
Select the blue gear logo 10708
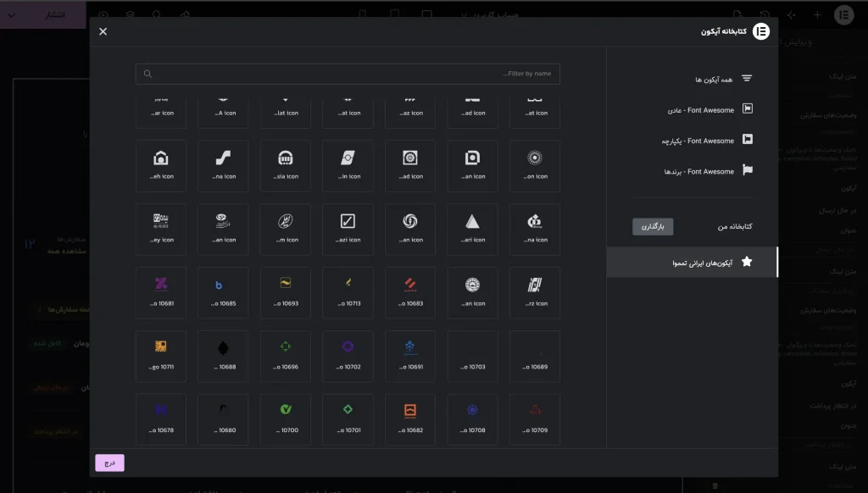[472, 419]
